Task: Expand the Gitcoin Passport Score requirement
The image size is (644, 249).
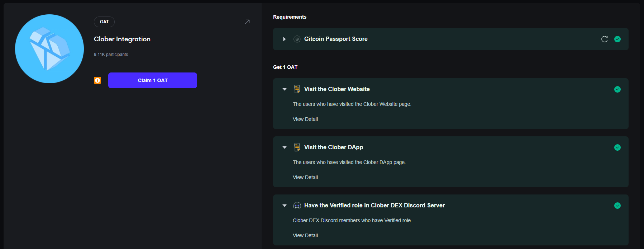Action: 284,39
